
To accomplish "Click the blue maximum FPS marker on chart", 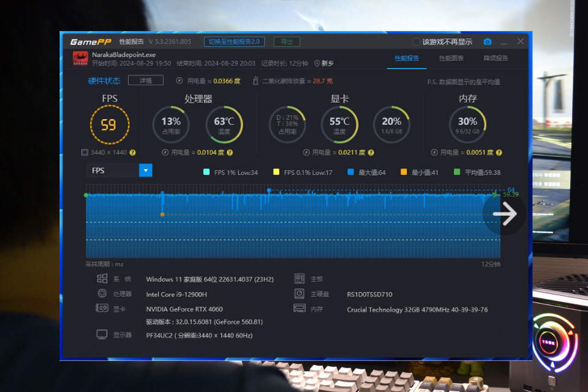I will tap(269, 190).
